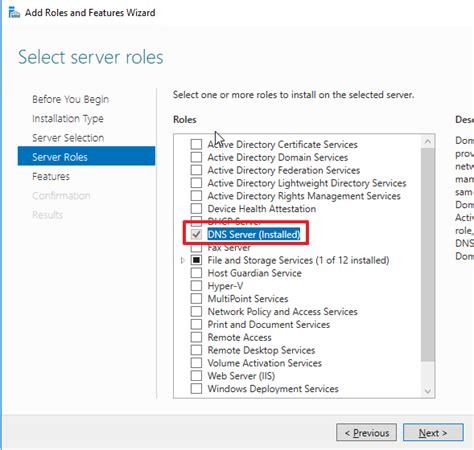
Task: Check the Host Guardian Service checkbox
Action: 196,273
